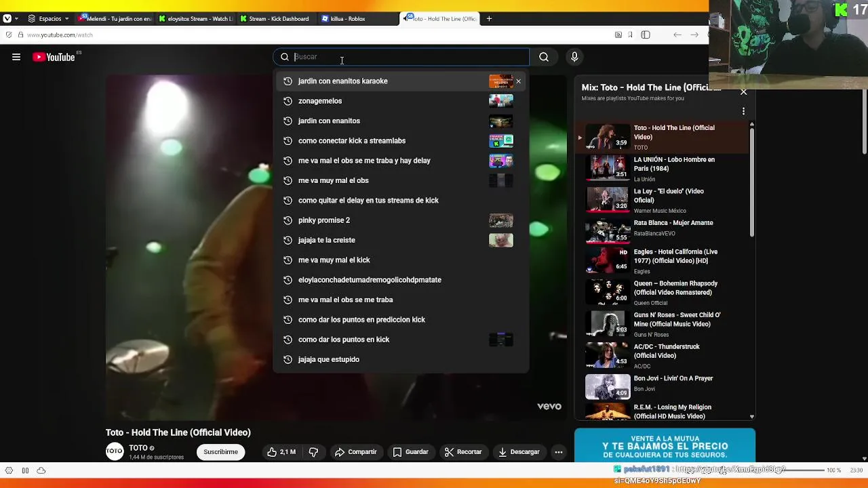Click the Compartir share button
This screenshot has height=488, width=868.
[355, 452]
